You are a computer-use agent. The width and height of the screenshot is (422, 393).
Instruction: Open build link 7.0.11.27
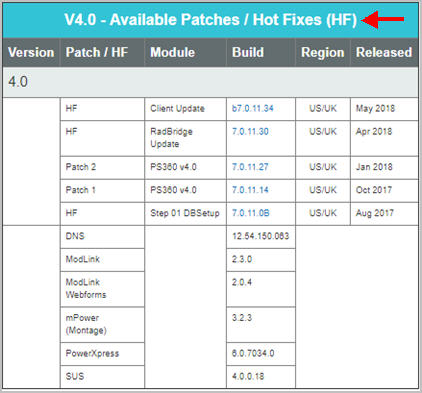tap(250, 167)
